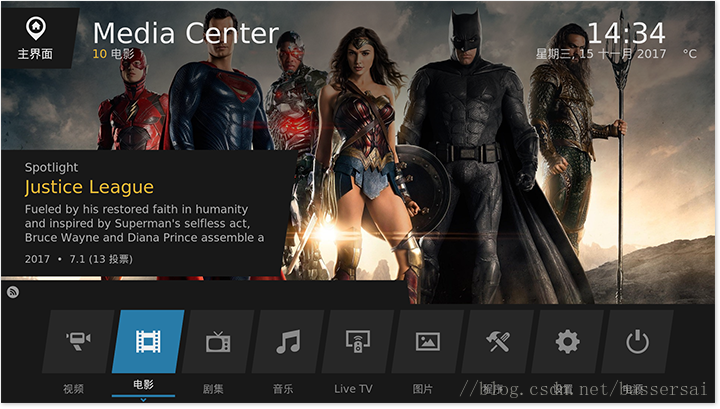Select the 电影 menu label

[143, 385]
